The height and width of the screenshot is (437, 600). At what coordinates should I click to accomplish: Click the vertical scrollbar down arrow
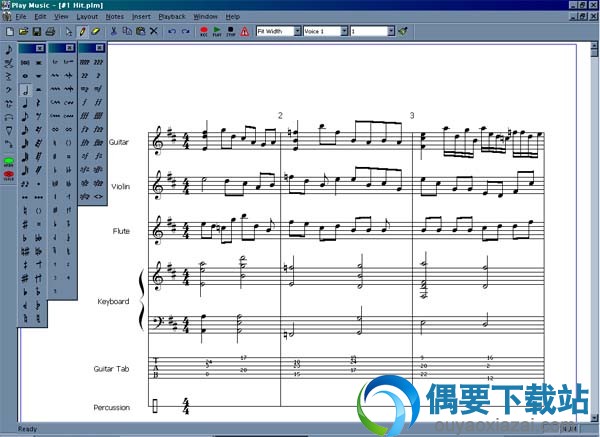click(594, 418)
